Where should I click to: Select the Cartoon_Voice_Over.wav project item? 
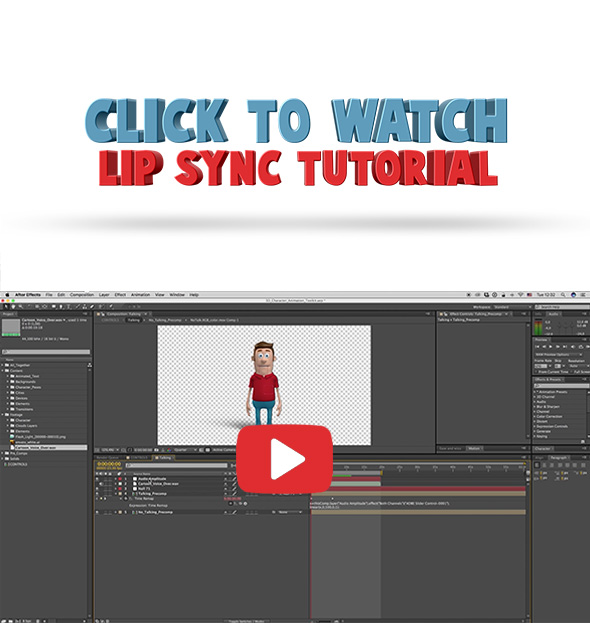click(x=48, y=448)
